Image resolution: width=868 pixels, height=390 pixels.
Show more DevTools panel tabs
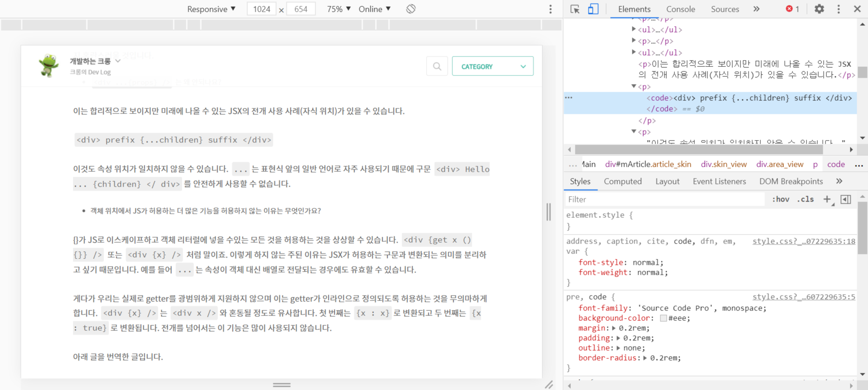click(756, 9)
